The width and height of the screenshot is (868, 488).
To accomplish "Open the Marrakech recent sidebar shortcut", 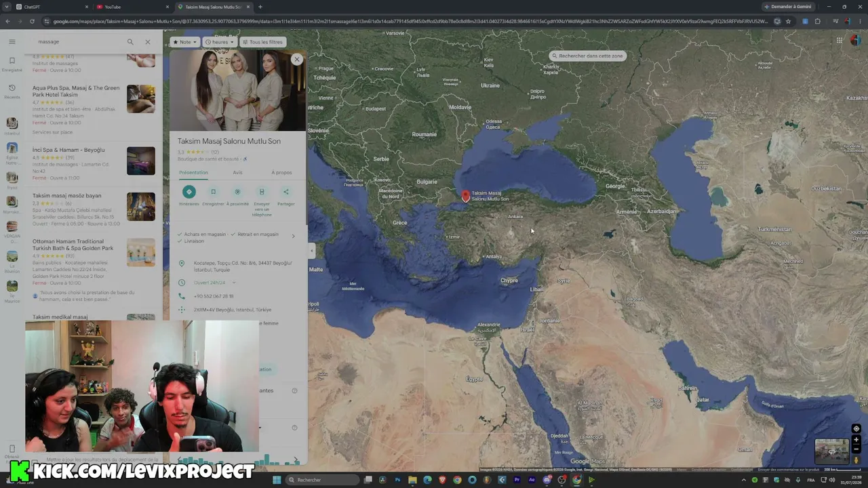I will click(12, 204).
